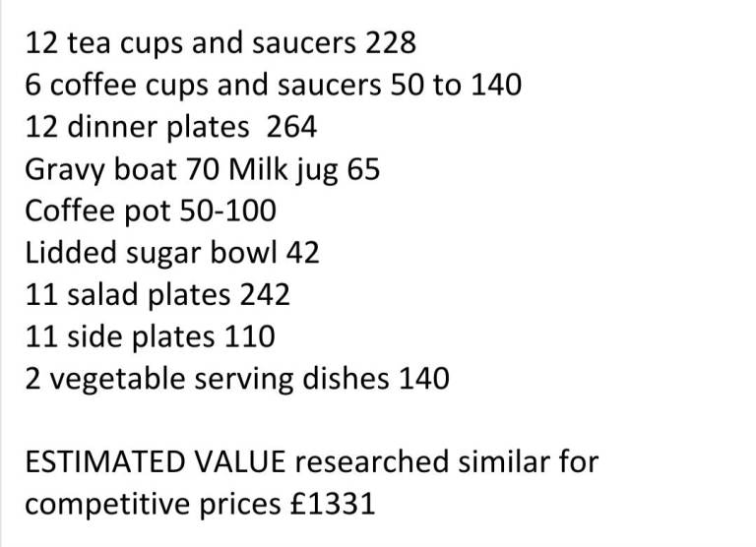This screenshot has height=547, width=756.
Task: Click the 'ESTIMATED VALUE' heading text
Action: point(156,461)
